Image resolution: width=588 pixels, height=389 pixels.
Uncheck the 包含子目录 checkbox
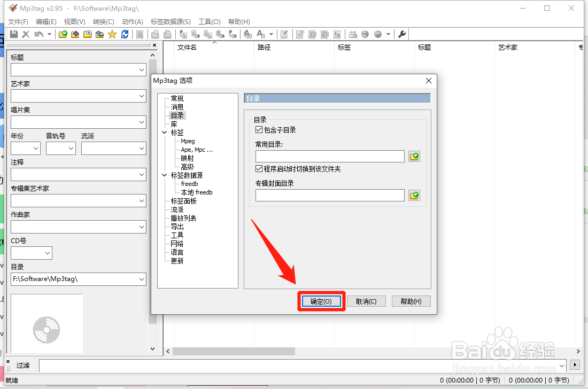pyautogui.click(x=259, y=129)
